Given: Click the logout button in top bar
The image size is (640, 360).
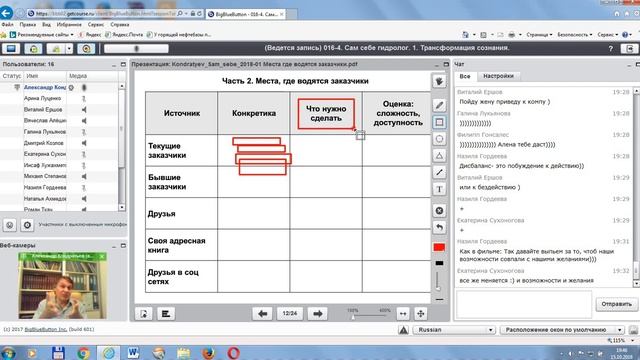Looking at the screenshot, I should coord(629,49).
